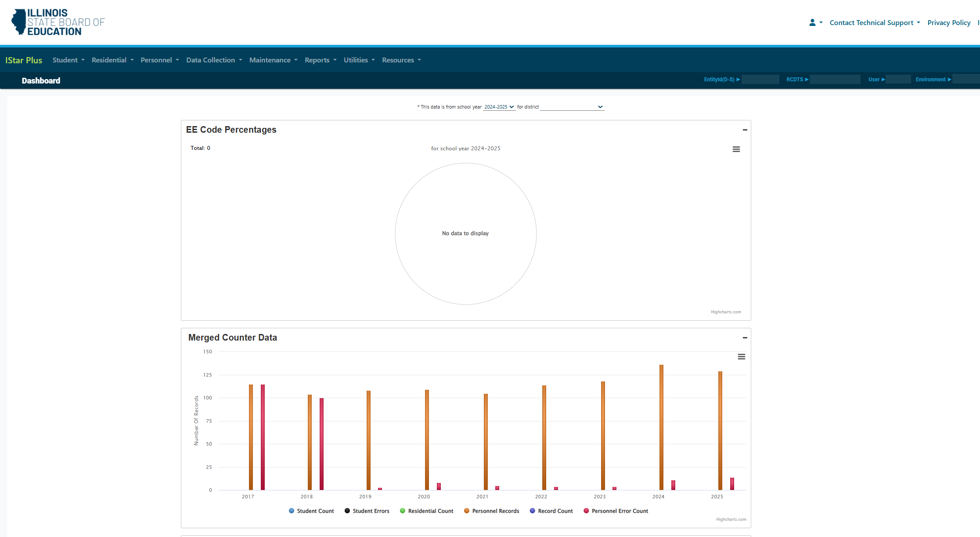The image size is (980, 537).
Task: Collapse the Merged Counter Data panel
Action: (x=745, y=337)
